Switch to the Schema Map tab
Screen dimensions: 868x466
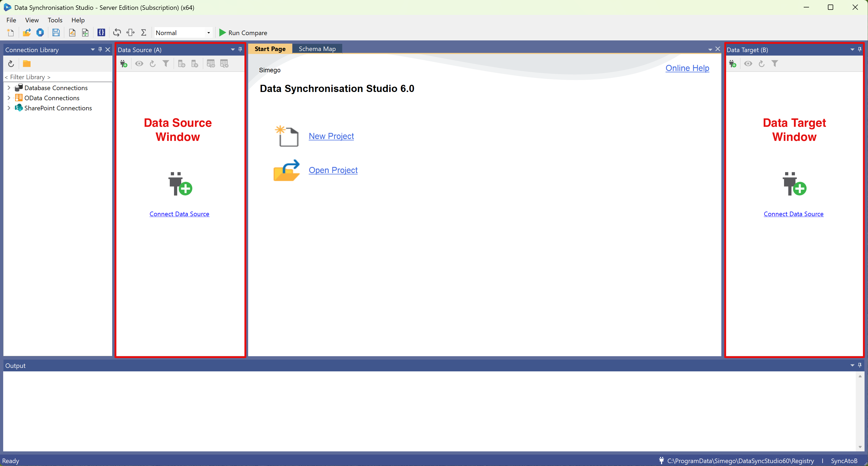pos(317,49)
